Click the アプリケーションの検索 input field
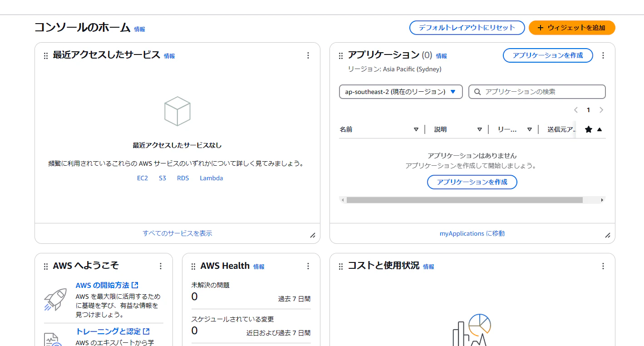 click(537, 92)
